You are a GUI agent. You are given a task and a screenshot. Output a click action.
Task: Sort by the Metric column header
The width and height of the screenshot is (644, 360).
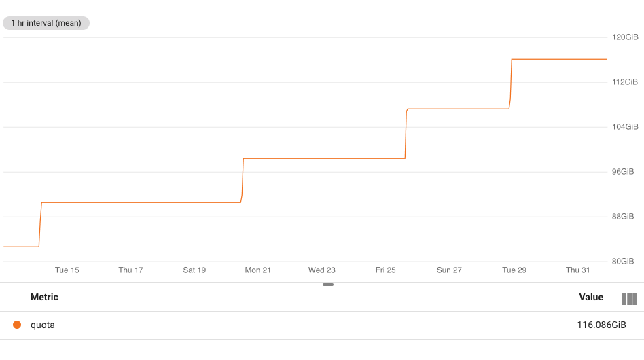coord(44,297)
